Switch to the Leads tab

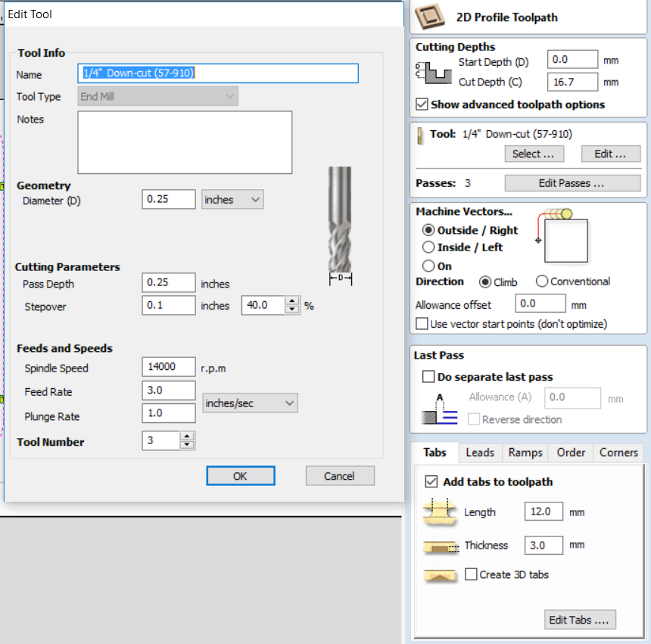tap(480, 453)
